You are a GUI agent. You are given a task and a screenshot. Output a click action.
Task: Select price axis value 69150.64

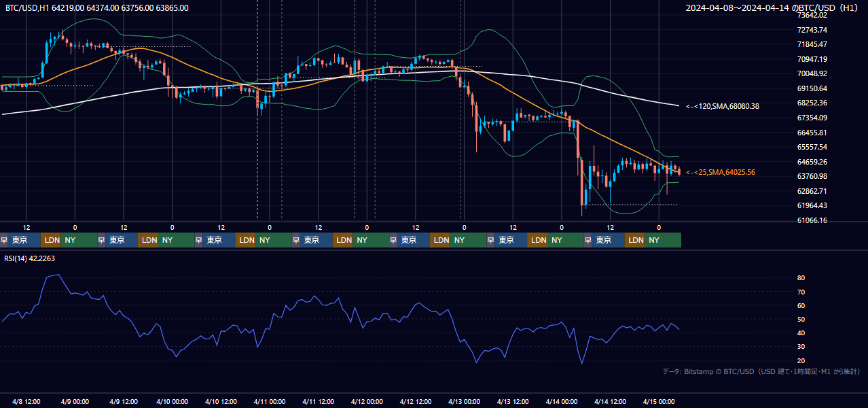pyautogui.click(x=812, y=88)
